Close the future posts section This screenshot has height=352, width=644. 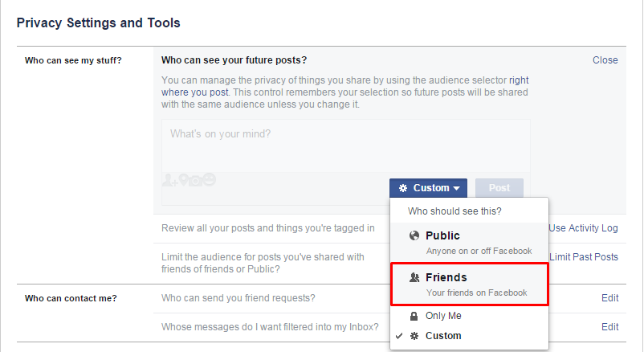coord(605,60)
